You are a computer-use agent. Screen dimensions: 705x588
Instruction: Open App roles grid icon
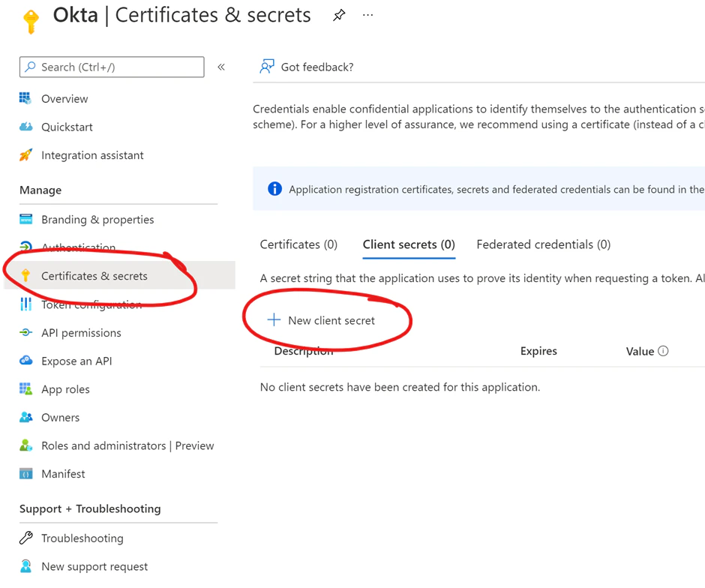[25, 389]
